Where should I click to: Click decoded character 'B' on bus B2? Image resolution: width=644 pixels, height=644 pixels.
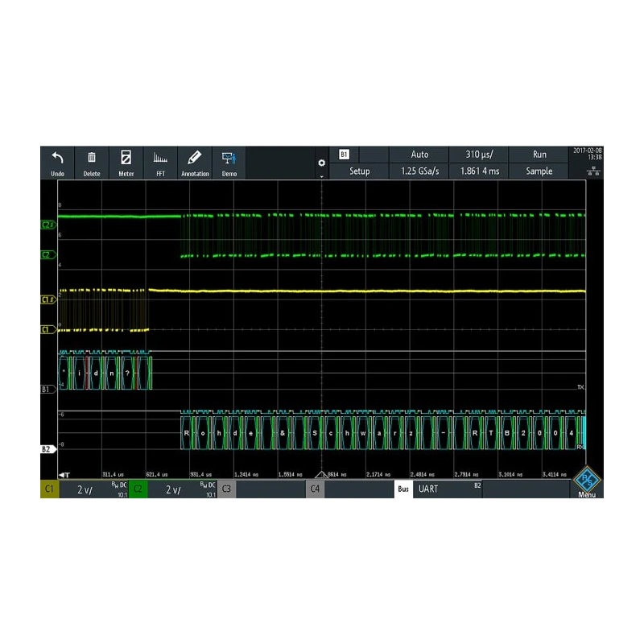tap(507, 433)
